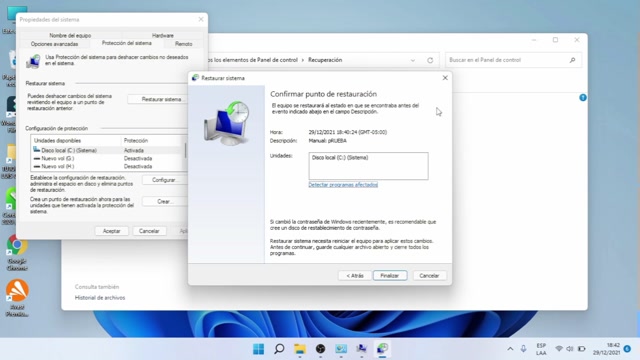Click Recuperación breadcrumb in Control Panel

[325, 60]
